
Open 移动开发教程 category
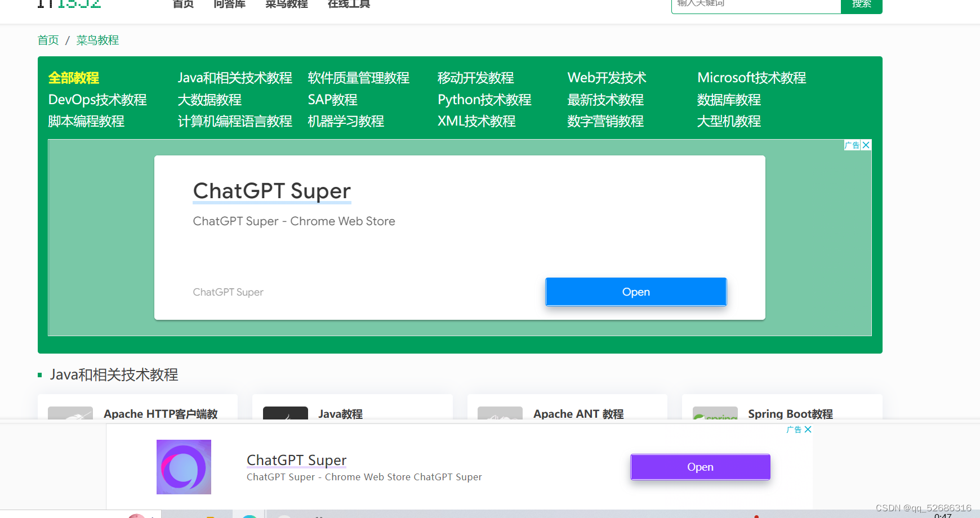[476, 78]
